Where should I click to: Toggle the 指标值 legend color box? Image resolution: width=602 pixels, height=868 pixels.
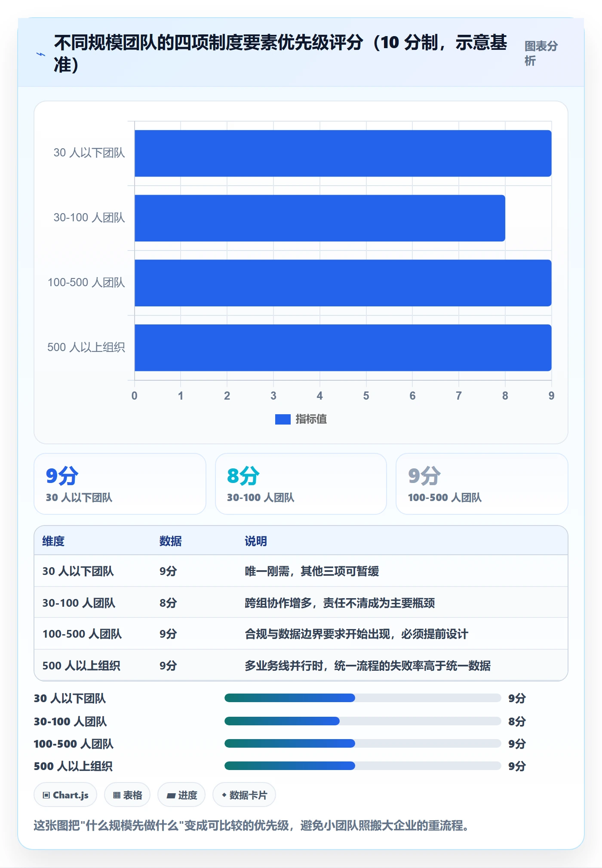[x=283, y=419]
